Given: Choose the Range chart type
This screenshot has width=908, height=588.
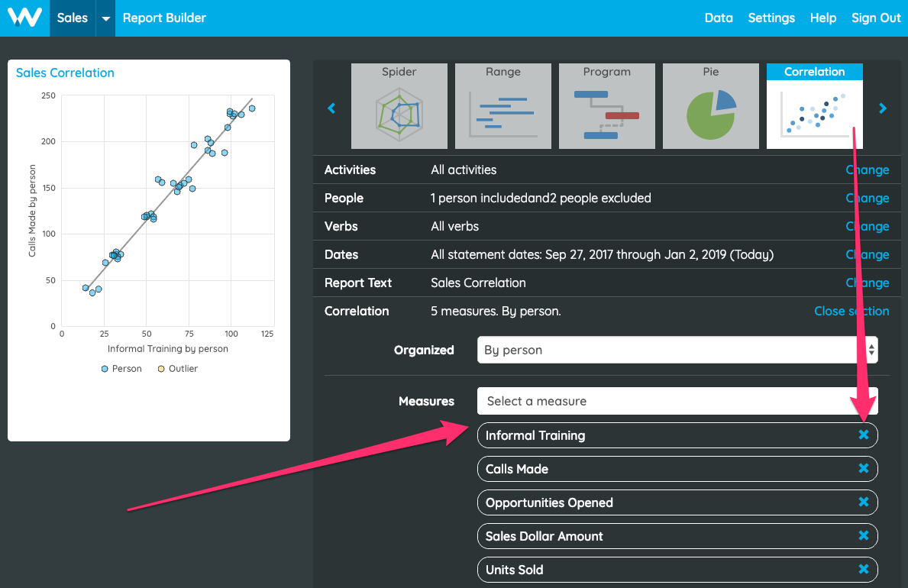Looking at the screenshot, I should click(x=502, y=106).
